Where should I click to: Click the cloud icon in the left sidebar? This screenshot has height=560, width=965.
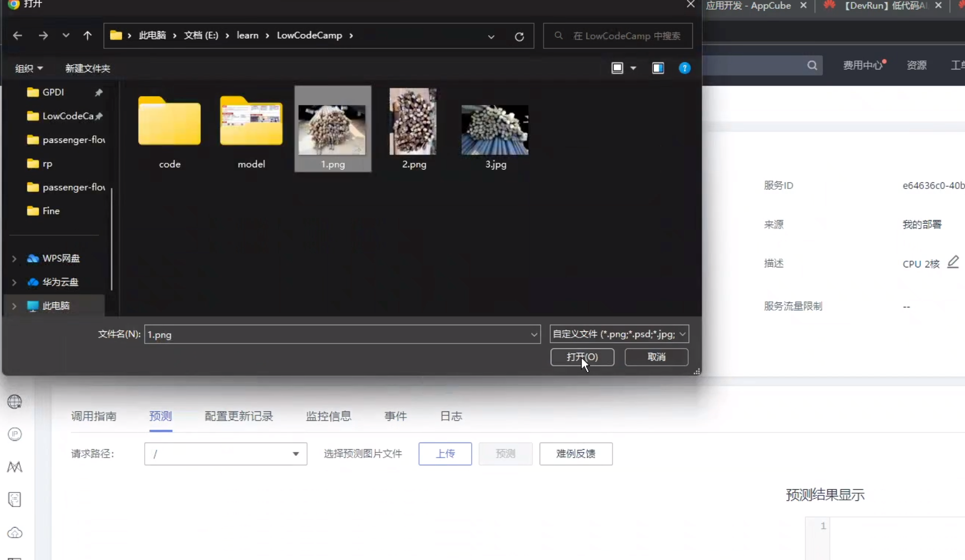[15, 532]
